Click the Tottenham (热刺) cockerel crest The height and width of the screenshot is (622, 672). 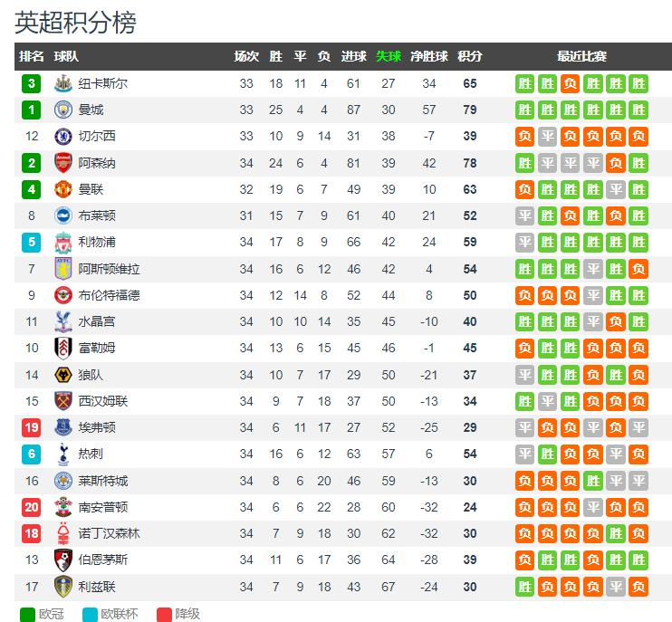(63, 455)
